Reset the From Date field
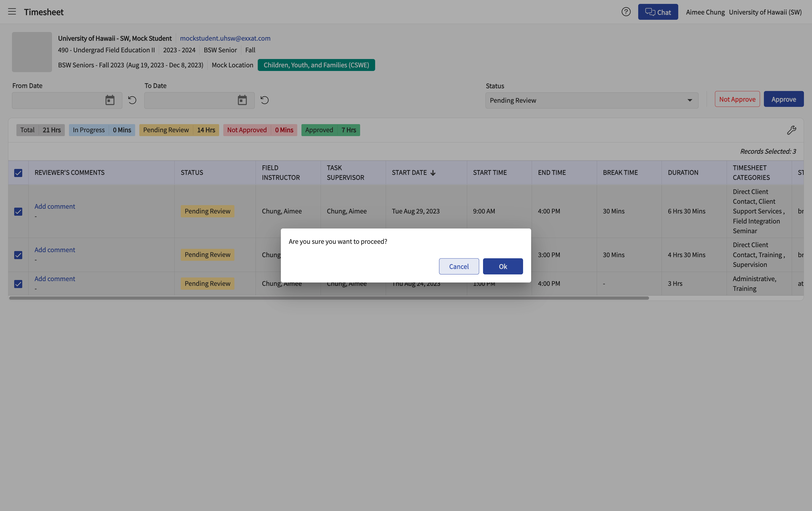 [x=132, y=100]
